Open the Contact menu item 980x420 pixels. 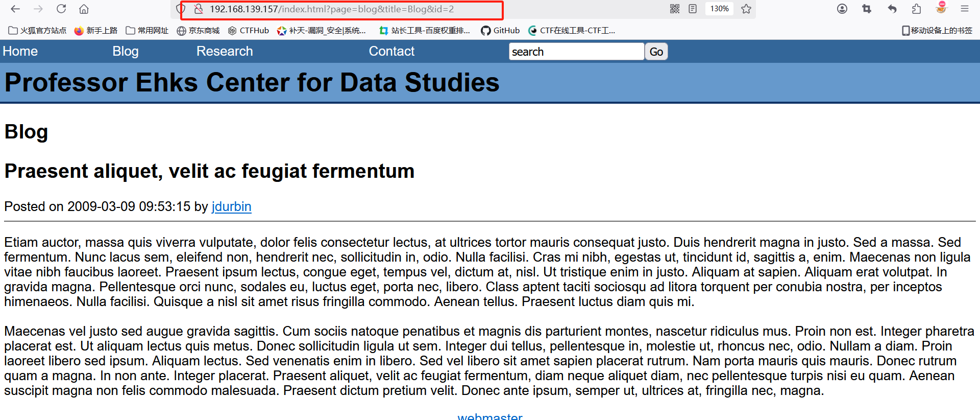[391, 51]
